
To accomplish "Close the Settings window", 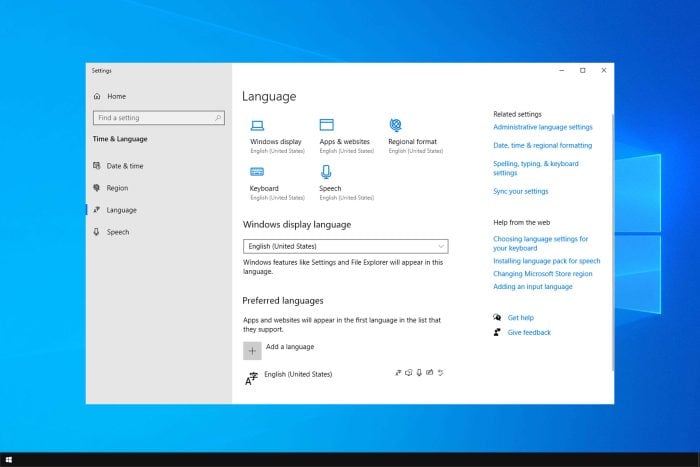I will click(x=604, y=71).
